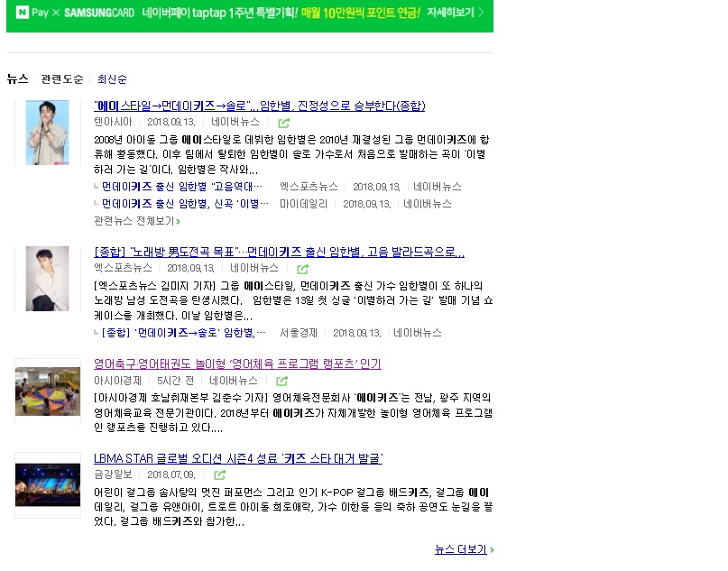Open 네이버뉴스 link for 아시아경제 article

pos(234,381)
